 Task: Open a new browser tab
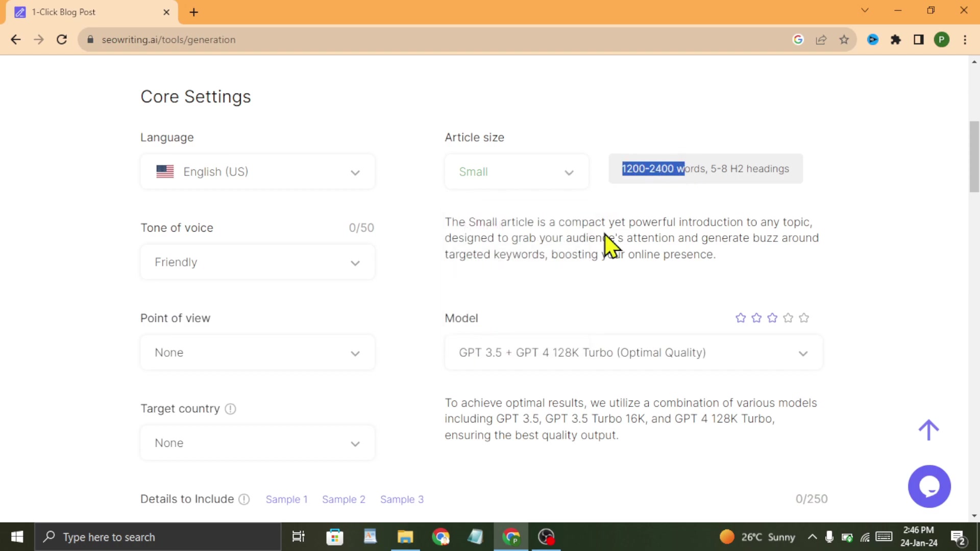(194, 12)
